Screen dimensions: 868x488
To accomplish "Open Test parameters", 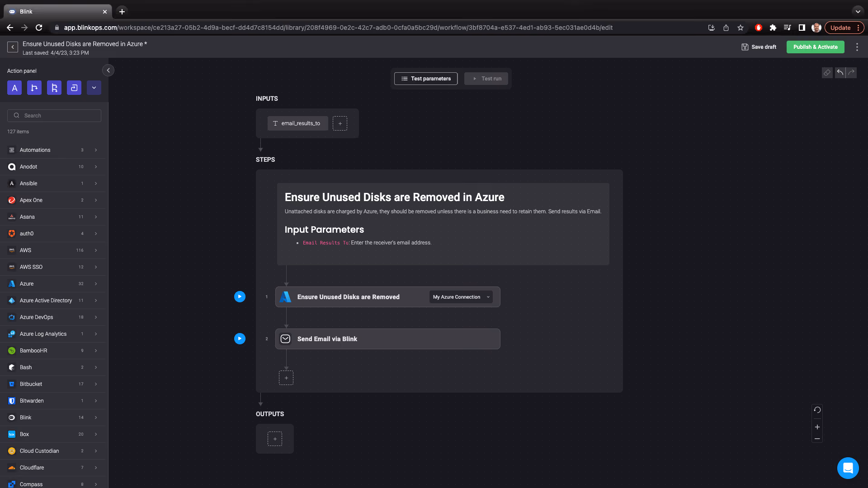I will pyautogui.click(x=426, y=79).
